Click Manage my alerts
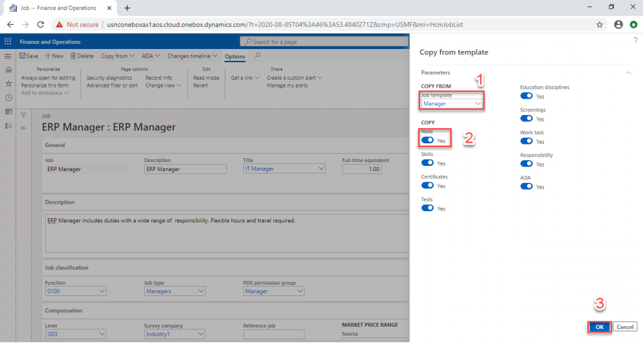The height and width of the screenshot is (362, 644). 287,85
